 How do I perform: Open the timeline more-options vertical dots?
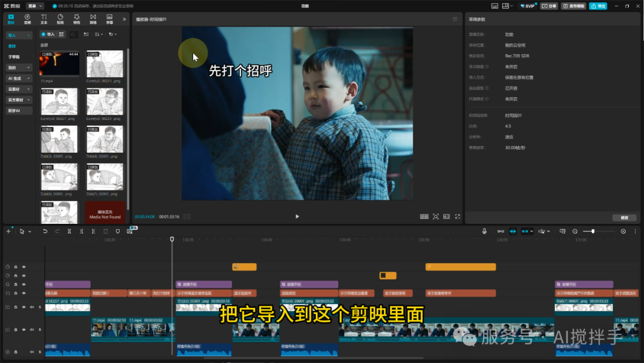tap(635, 232)
